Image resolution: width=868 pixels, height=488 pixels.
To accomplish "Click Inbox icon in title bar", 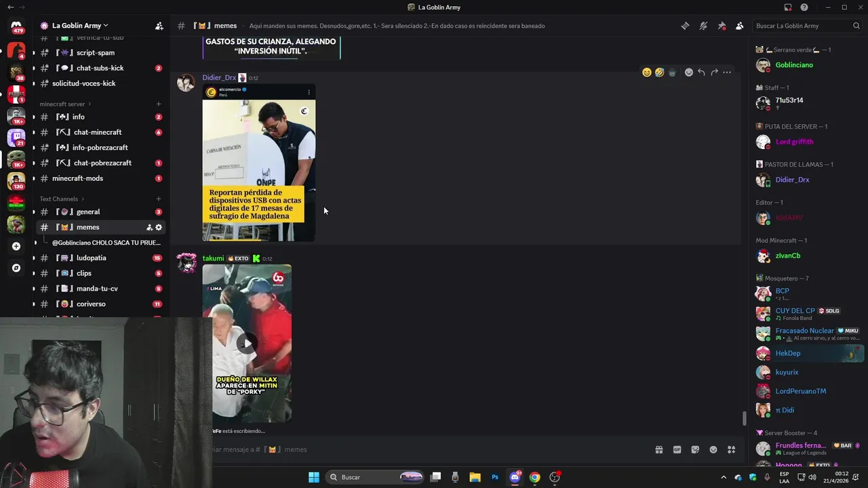I will click(788, 7).
